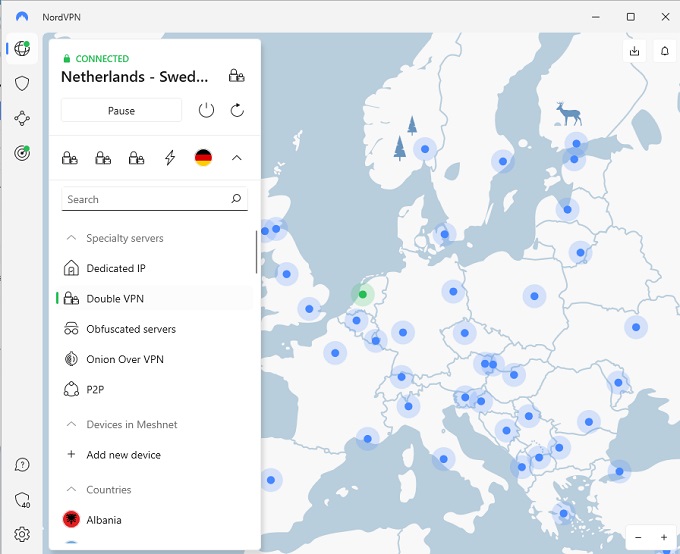This screenshot has width=680, height=554.
Task: Pause the VPN connection
Action: coord(121,110)
